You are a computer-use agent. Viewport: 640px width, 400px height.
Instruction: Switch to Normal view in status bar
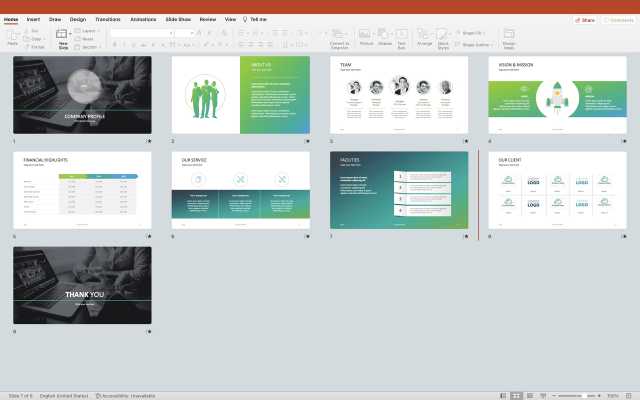502,395
